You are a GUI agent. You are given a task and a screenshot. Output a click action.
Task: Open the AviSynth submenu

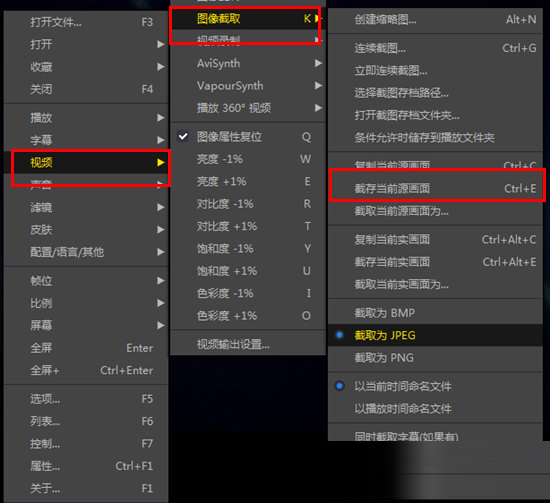pos(248,63)
